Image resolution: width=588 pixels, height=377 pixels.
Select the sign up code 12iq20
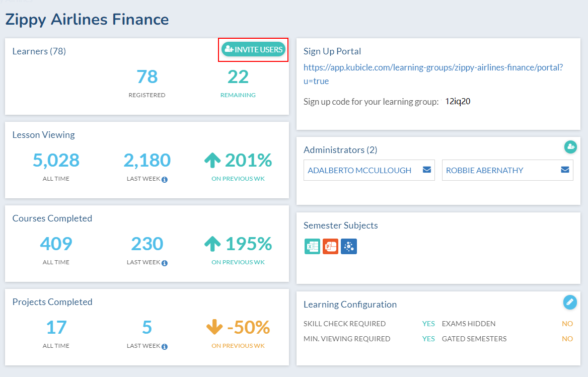pos(458,101)
